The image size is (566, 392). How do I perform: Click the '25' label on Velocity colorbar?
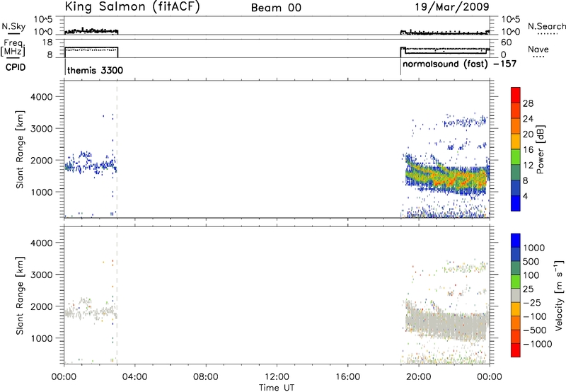[528, 289]
